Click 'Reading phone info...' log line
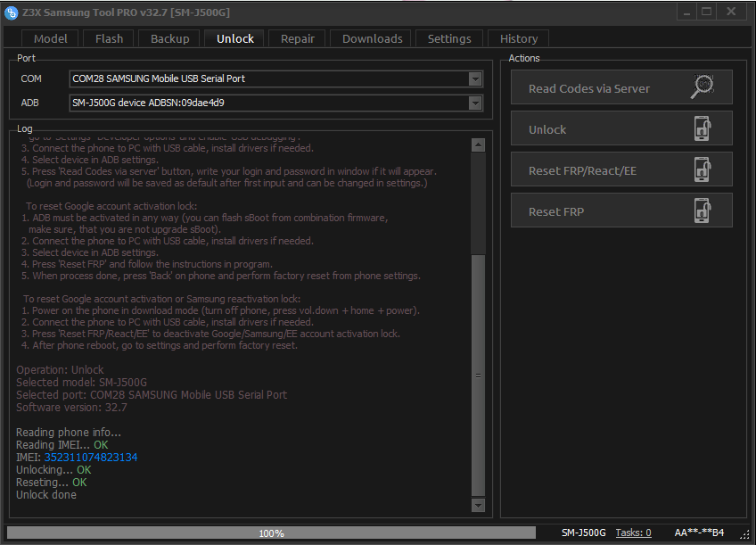 click(x=69, y=432)
